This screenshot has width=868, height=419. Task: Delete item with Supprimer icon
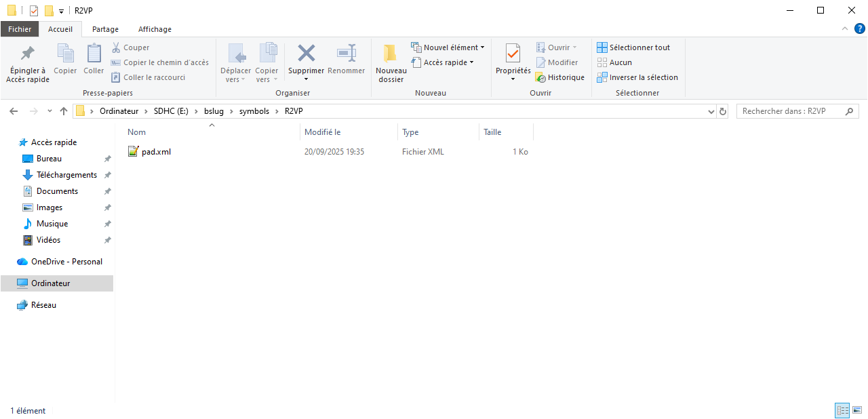[307, 54]
